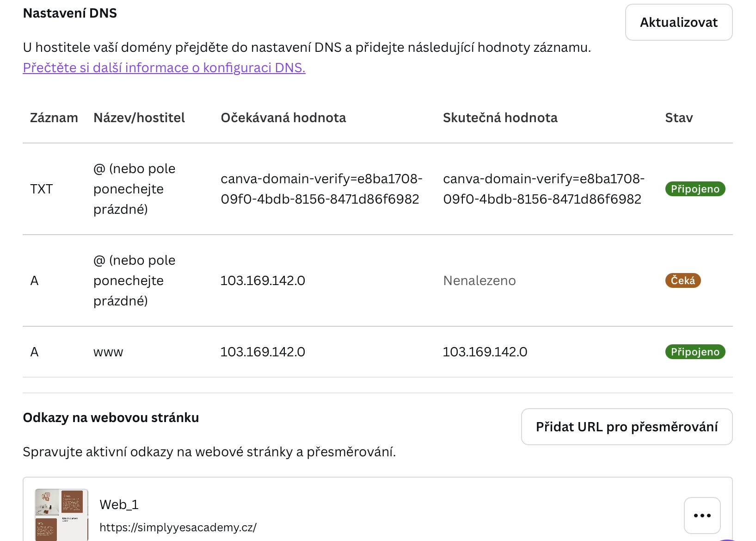Click the expected canva-domain-verify TXT value
The image size is (756, 541).
click(x=321, y=189)
